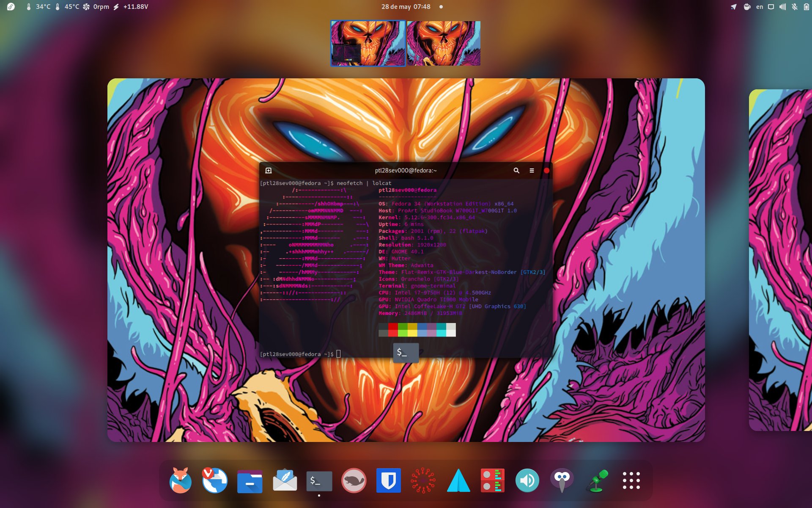Show all applications grid
Viewport: 812px width, 508px height.
coord(631,480)
